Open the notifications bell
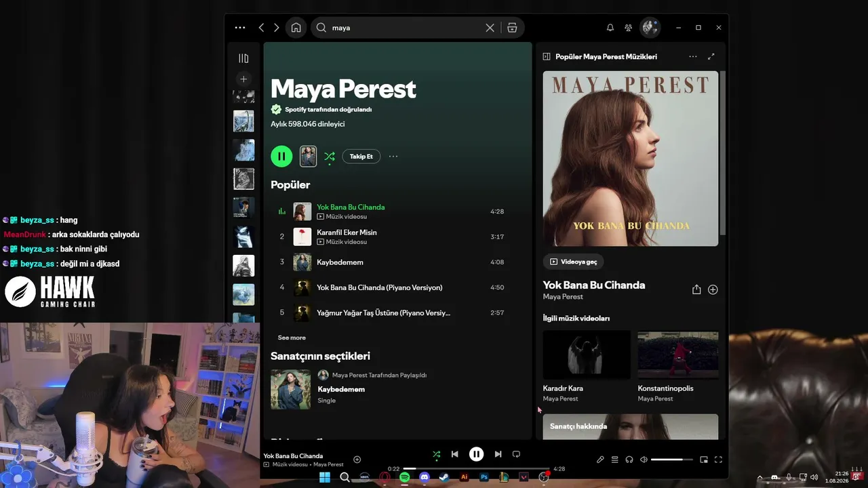This screenshot has height=488, width=868. point(610,28)
